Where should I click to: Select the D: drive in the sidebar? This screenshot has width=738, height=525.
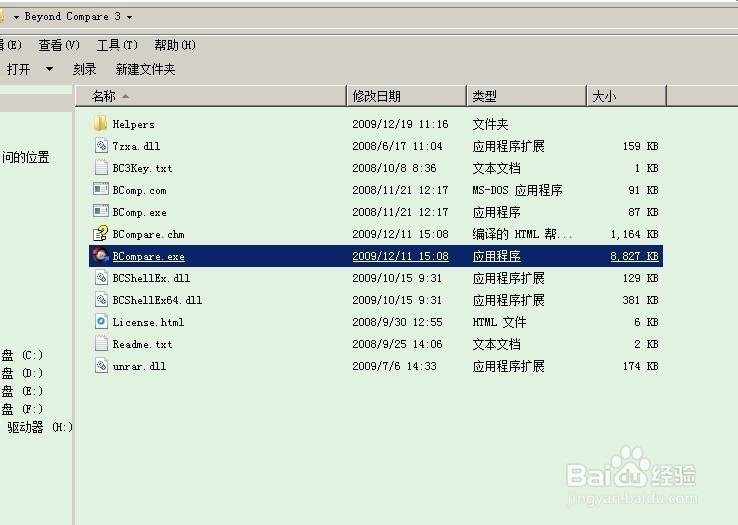[x=22, y=373]
